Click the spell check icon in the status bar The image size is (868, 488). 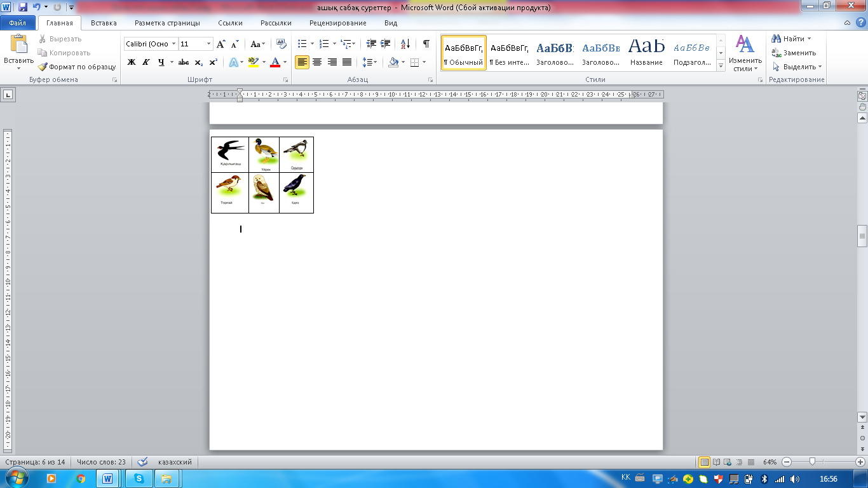[x=143, y=462]
